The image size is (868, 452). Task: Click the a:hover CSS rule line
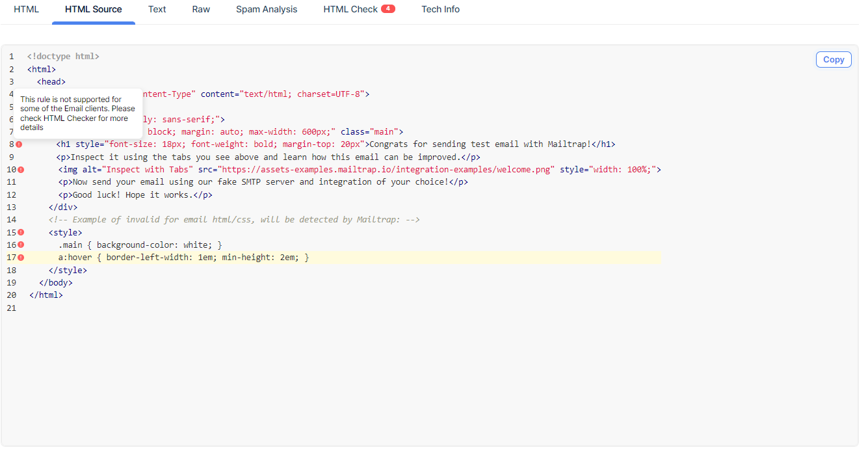tap(183, 258)
